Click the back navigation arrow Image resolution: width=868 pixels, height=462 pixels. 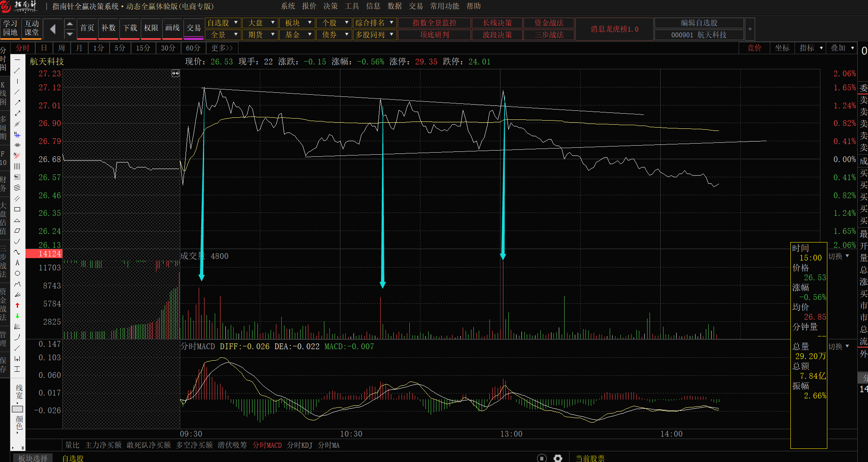pos(53,29)
